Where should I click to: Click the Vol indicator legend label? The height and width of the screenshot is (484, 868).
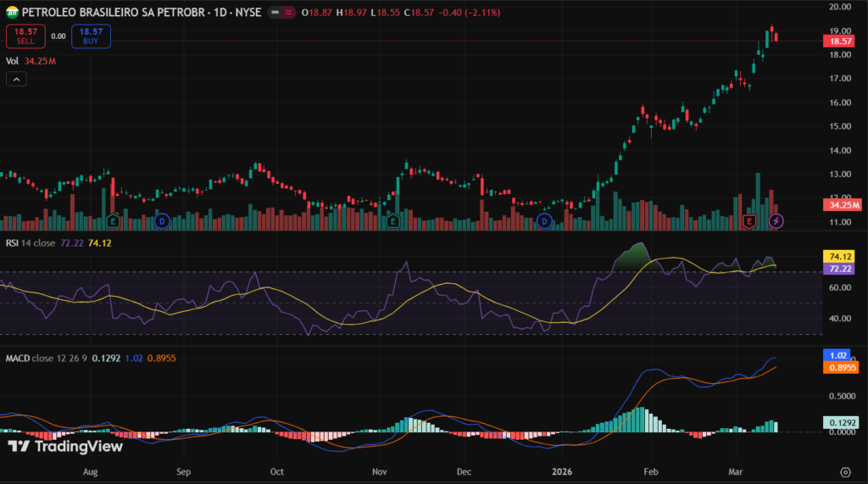tap(13, 61)
